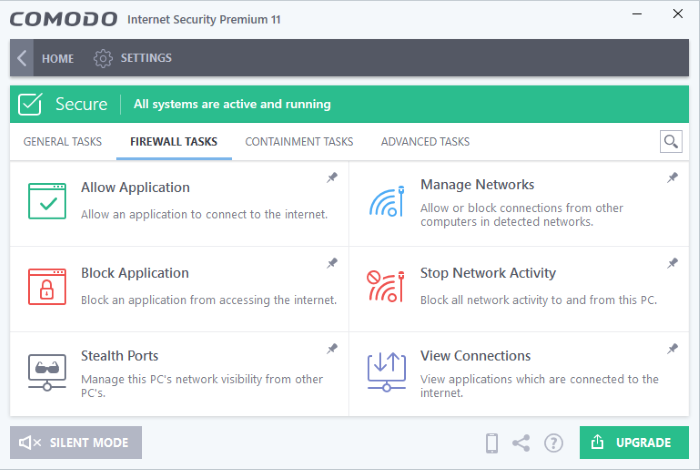The image size is (700, 470).
Task: Open Settings from the top bar
Action: (x=133, y=58)
